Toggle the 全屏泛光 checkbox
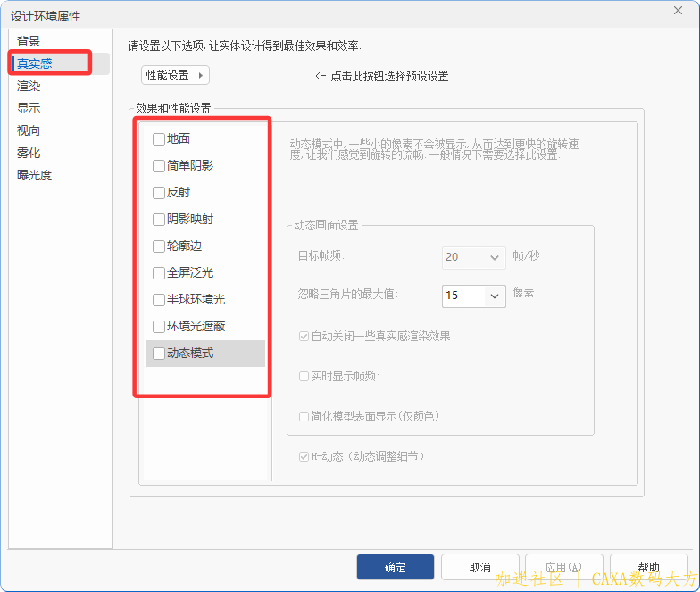 (x=159, y=273)
